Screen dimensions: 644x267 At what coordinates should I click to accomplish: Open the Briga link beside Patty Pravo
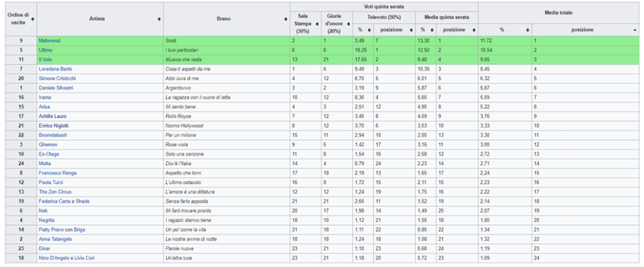[79, 230]
